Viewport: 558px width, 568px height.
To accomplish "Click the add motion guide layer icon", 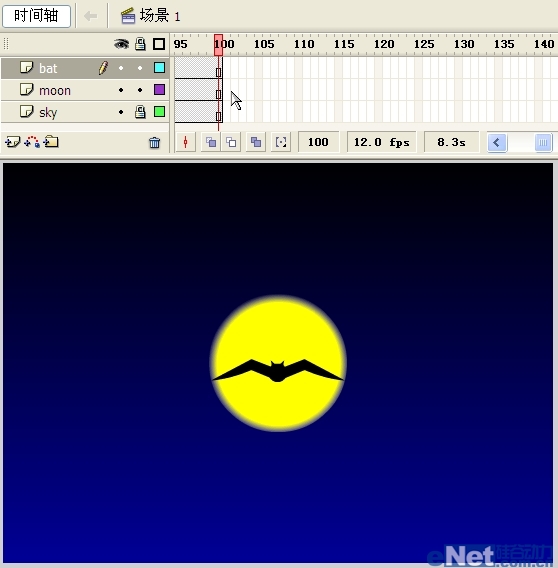I will [32, 142].
